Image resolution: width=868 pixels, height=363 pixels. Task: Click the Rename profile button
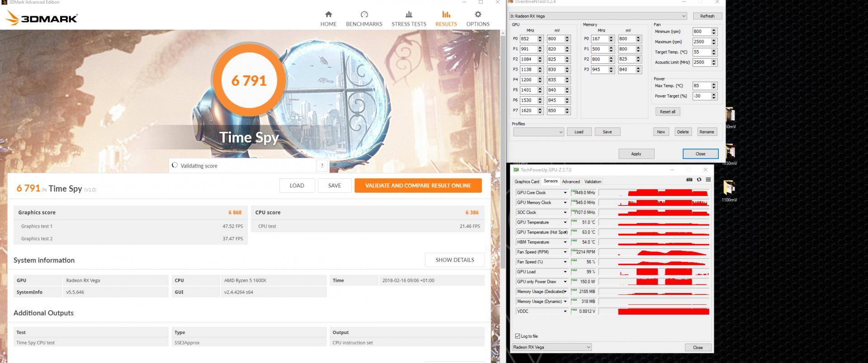pyautogui.click(x=707, y=132)
